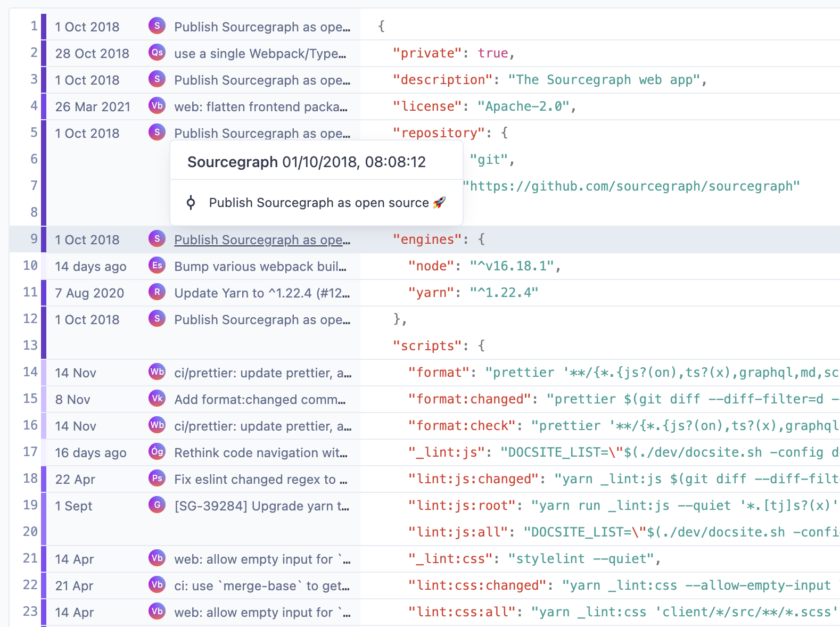Screen dimensions: 840x627
Task: Open the underlined line 9 commit link
Action: [x=262, y=240]
